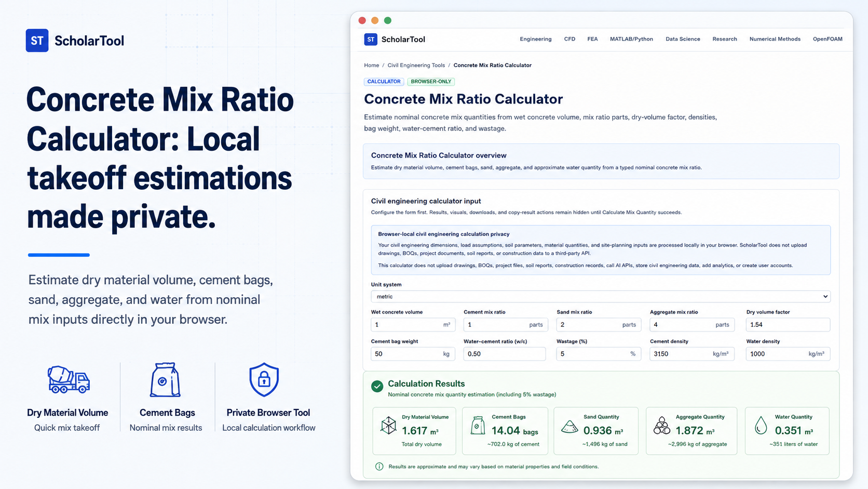Click the concrete mixer truck icon

click(69, 379)
